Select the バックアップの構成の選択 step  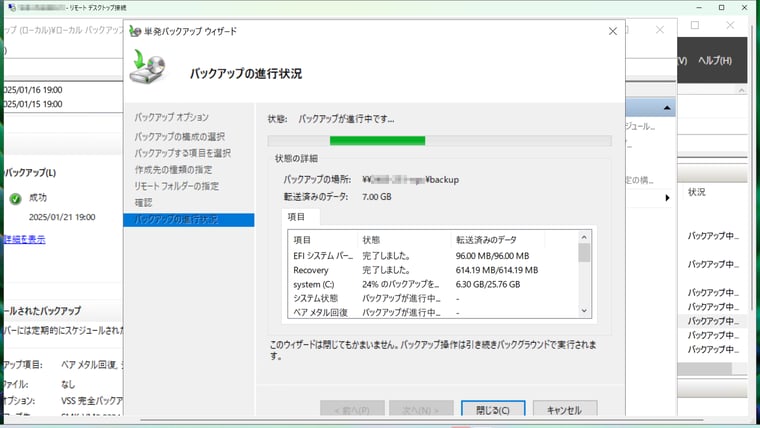[x=179, y=137]
